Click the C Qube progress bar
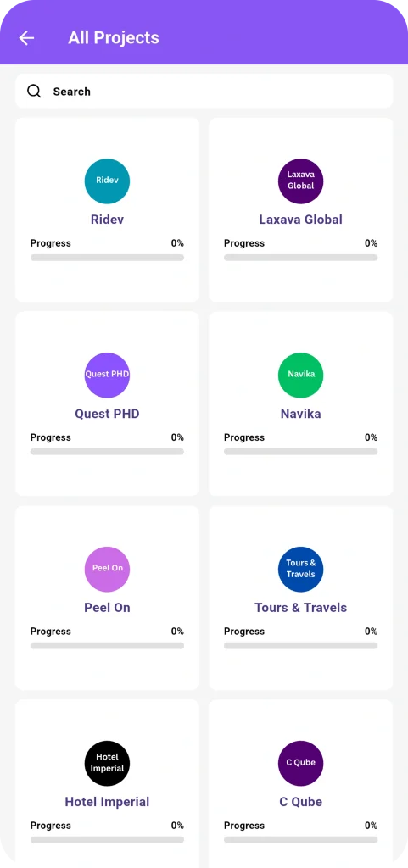The height and width of the screenshot is (868, 408). [x=300, y=840]
